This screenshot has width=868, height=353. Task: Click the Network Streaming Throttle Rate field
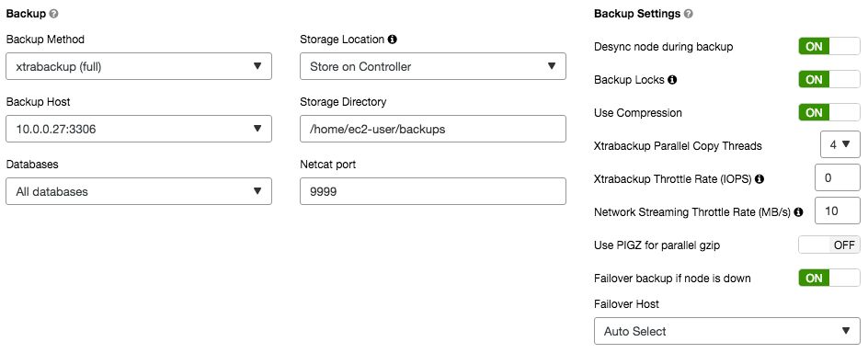pyautogui.click(x=838, y=211)
